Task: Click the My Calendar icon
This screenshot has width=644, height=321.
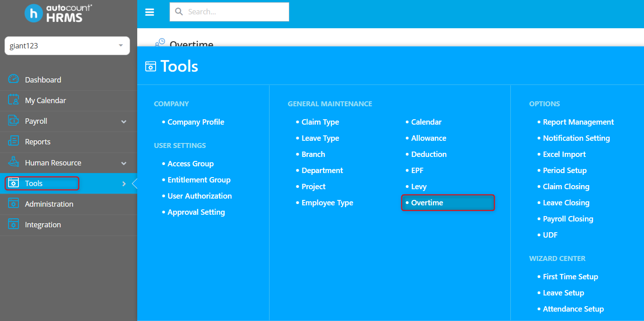Action: 13,100
